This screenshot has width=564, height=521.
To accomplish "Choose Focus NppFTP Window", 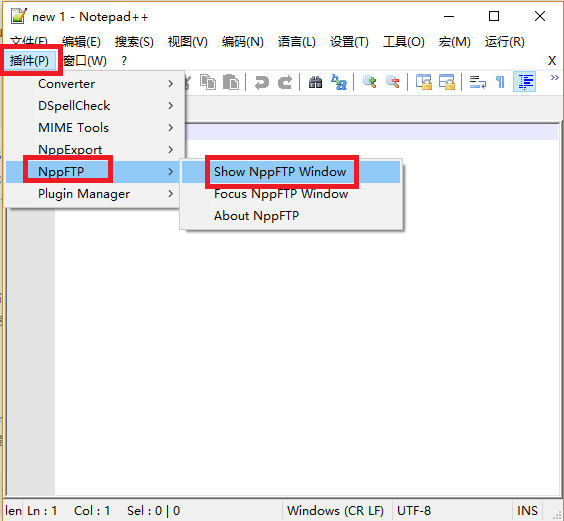I will [291, 194].
